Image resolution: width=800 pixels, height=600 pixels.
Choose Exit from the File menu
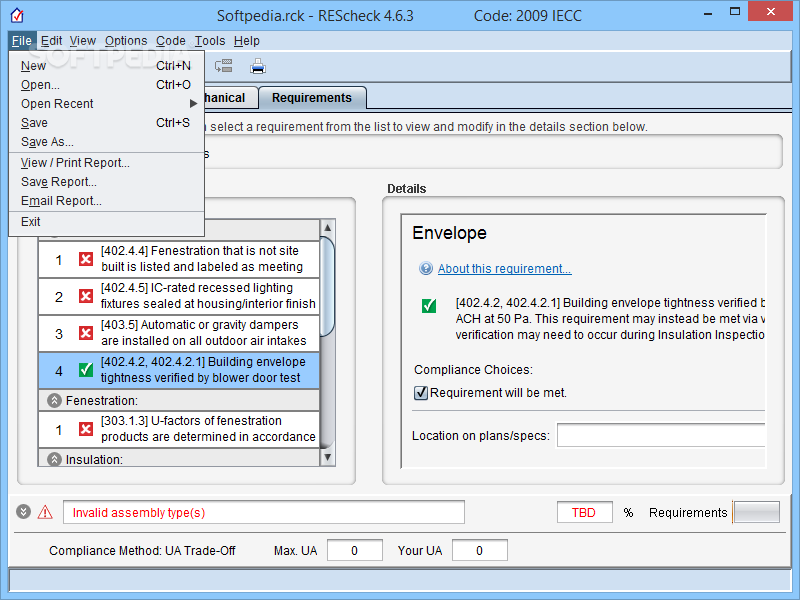106,222
